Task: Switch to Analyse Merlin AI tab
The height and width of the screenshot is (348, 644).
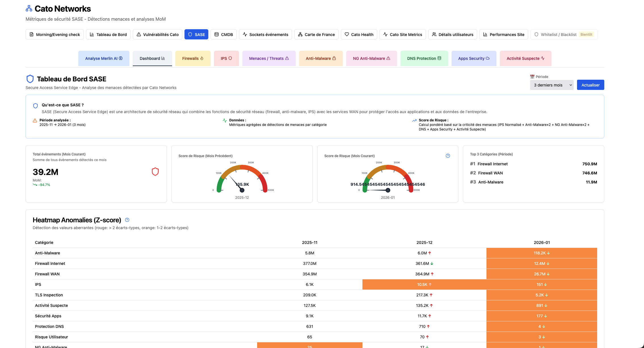Action: [x=104, y=58]
